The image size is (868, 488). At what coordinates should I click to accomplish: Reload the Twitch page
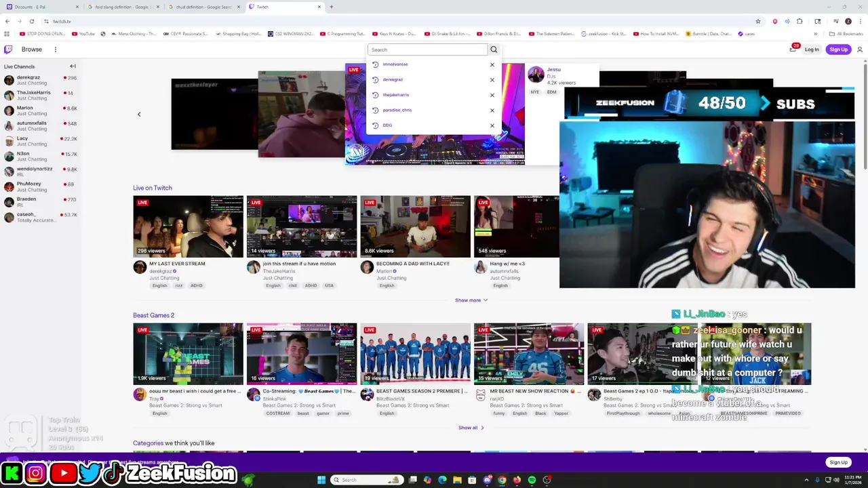(x=31, y=21)
